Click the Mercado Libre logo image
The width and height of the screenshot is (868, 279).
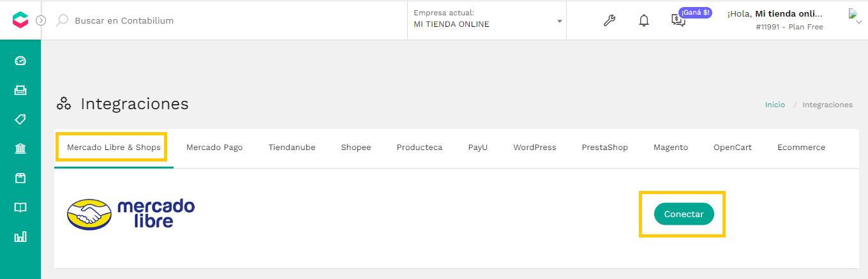tap(131, 215)
